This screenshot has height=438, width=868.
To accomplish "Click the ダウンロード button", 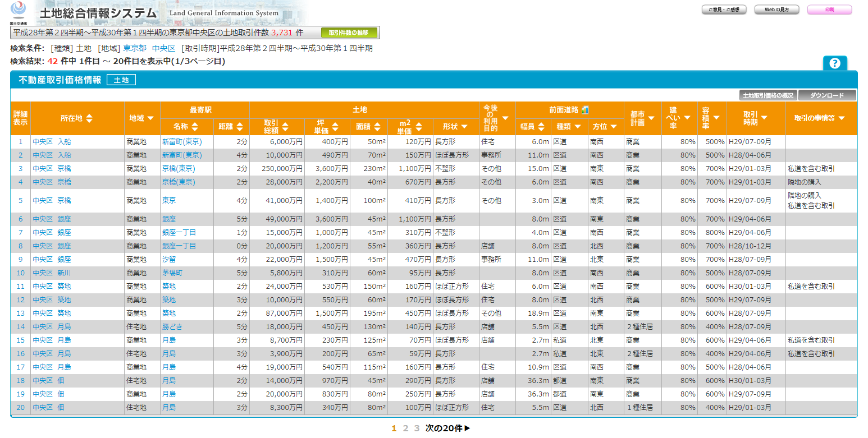I will point(827,95).
